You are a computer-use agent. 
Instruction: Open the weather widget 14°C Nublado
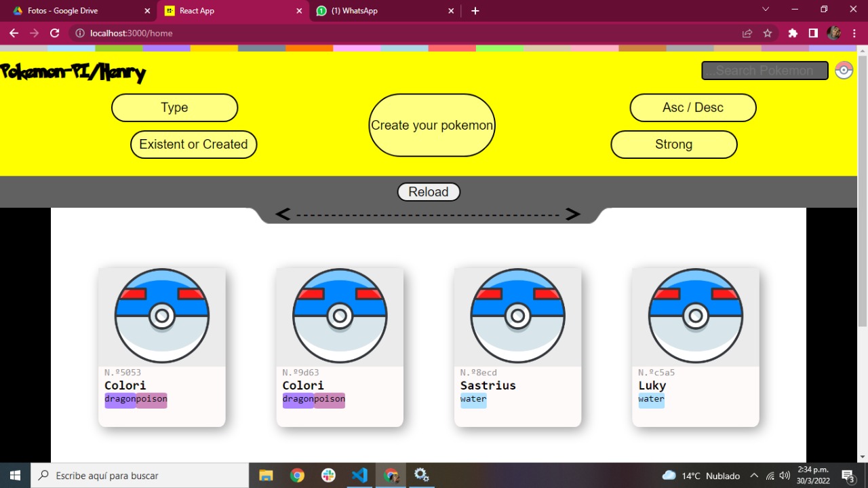click(701, 476)
